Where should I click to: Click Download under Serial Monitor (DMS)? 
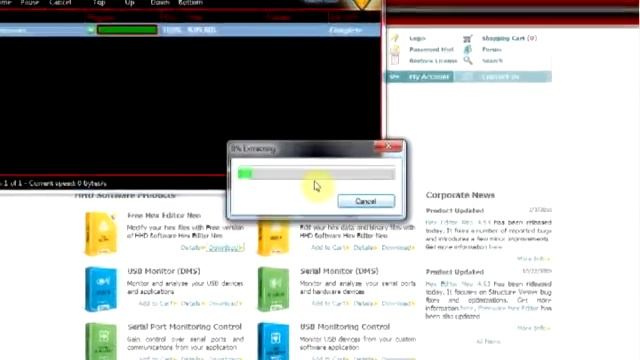pyautogui.click(x=398, y=304)
